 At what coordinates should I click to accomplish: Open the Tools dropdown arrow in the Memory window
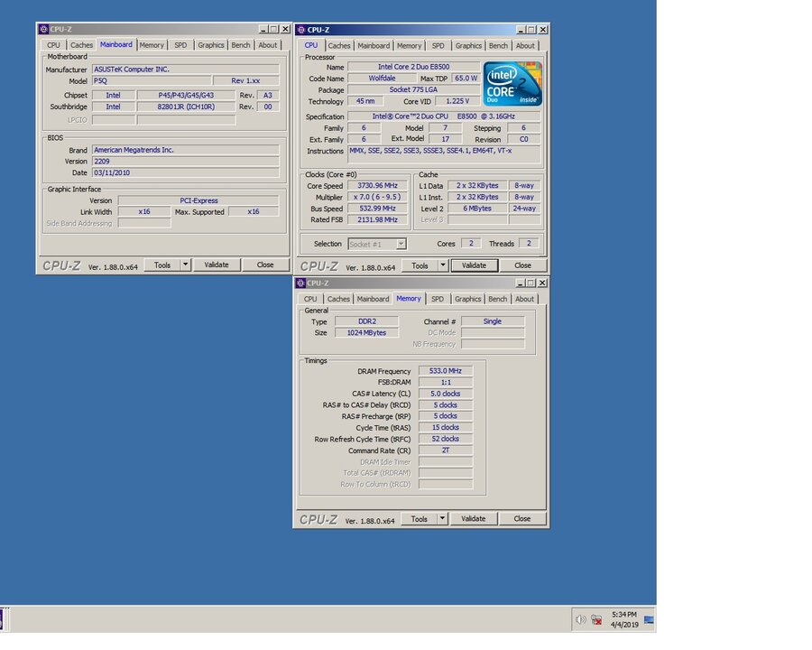tap(442, 518)
